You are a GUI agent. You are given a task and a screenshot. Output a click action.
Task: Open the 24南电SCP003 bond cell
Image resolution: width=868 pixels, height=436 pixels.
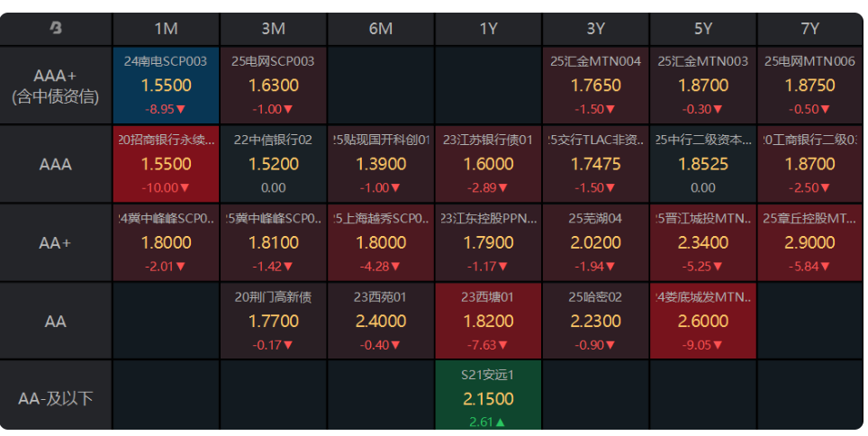tap(166, 86)
